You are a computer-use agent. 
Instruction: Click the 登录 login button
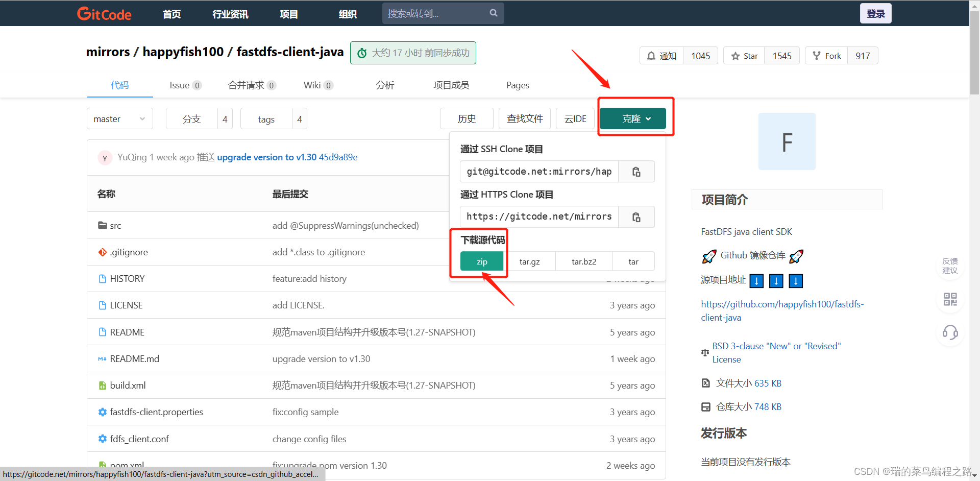pyautogui.click(x=876, y=14)
